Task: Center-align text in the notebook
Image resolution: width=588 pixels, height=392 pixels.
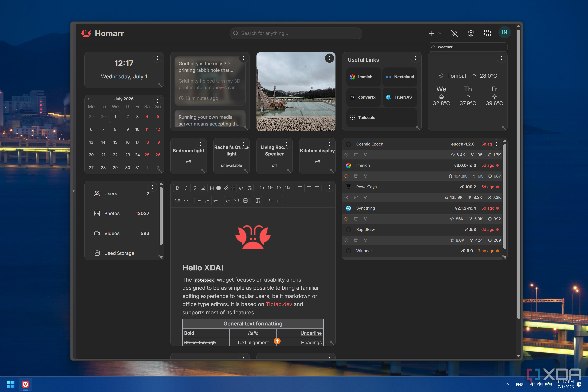Action: pyautogui.click(x=309, y=188)
